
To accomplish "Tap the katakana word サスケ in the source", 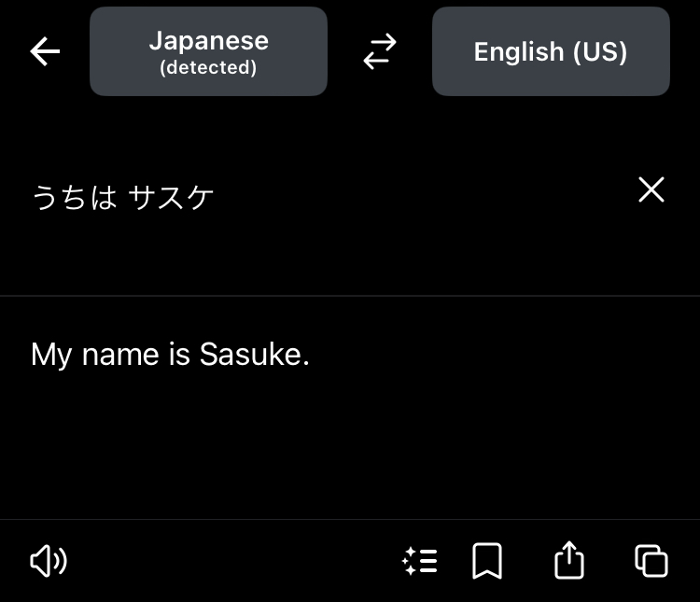I will 172,197.
